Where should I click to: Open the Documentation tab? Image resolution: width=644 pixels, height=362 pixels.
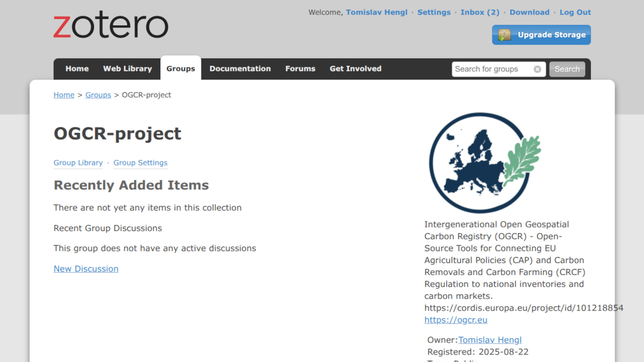click(x=240, y=69)
